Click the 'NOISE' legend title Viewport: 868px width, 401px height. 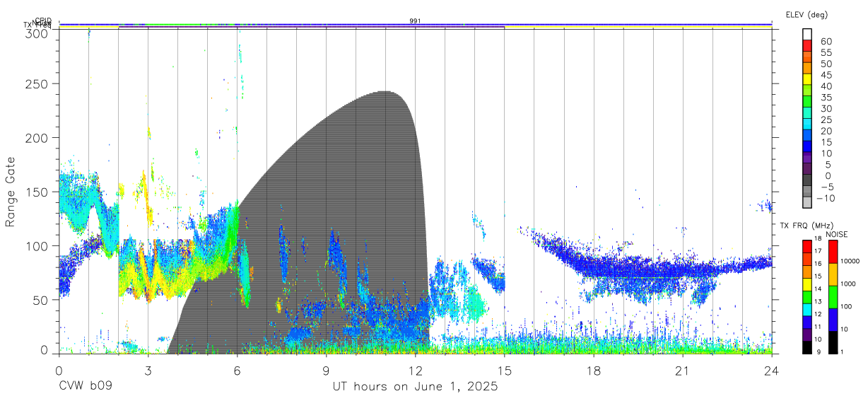click(838, 234)
